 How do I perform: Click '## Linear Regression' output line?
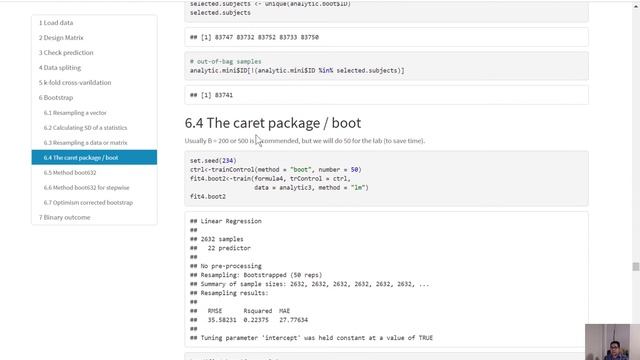pos(226,221)
